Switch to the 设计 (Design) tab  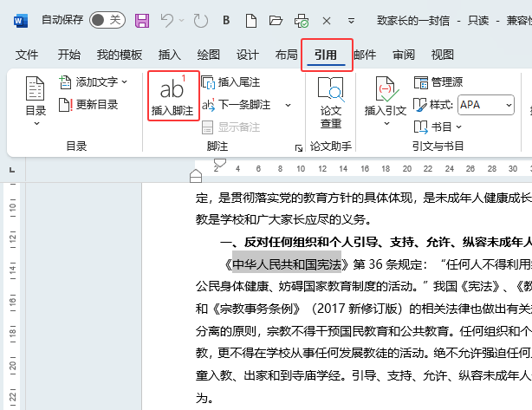(248, 55)
